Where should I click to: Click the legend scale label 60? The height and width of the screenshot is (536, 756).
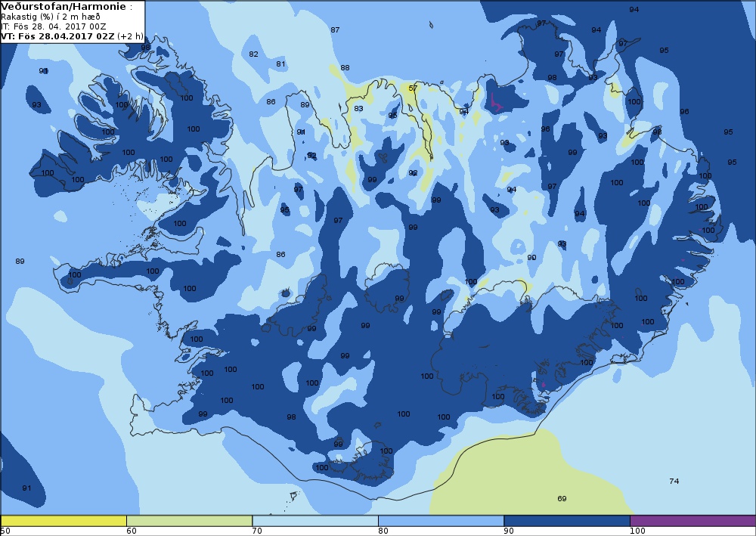point(131,531)
